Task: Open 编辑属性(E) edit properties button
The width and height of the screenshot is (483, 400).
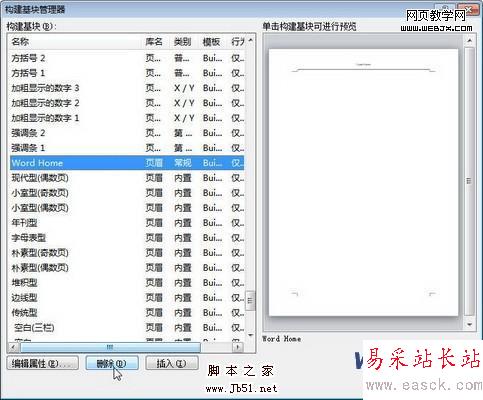Action: [43, 363]
